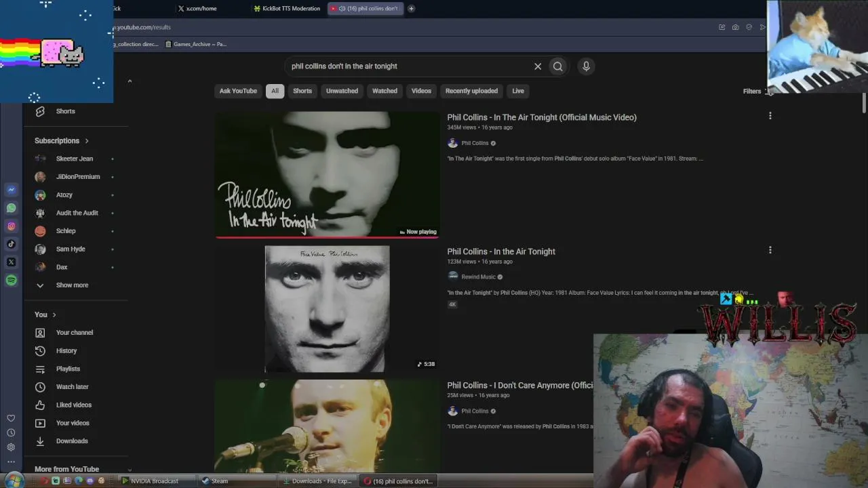Open the Windows Start menu
This screenshot has width=868, height=488.
13,481
